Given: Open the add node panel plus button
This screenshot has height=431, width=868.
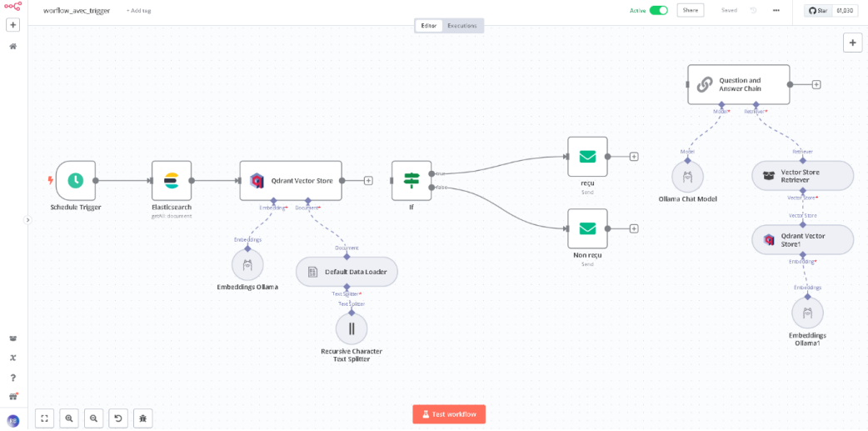Looking at the screenshot, I should (x=852, y=43).
